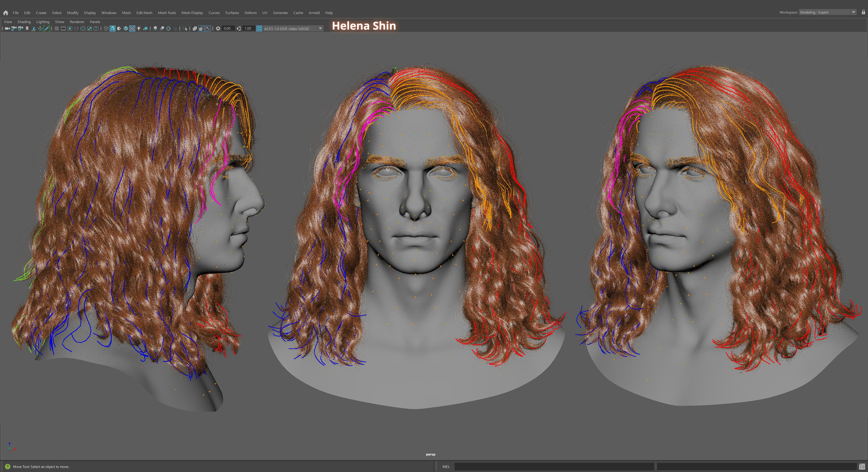
Task: Enable the resolution gate display
Action: pos(69,29)
